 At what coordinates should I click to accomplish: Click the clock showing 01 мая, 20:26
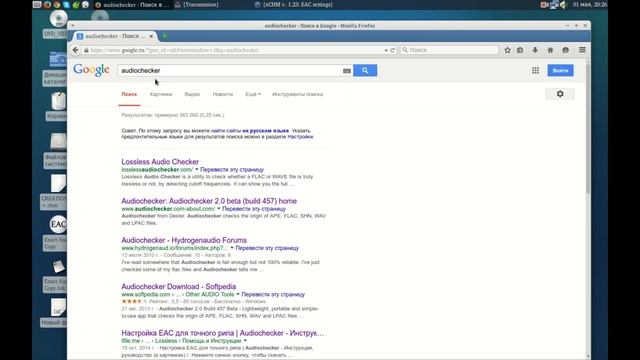point(589,4)
